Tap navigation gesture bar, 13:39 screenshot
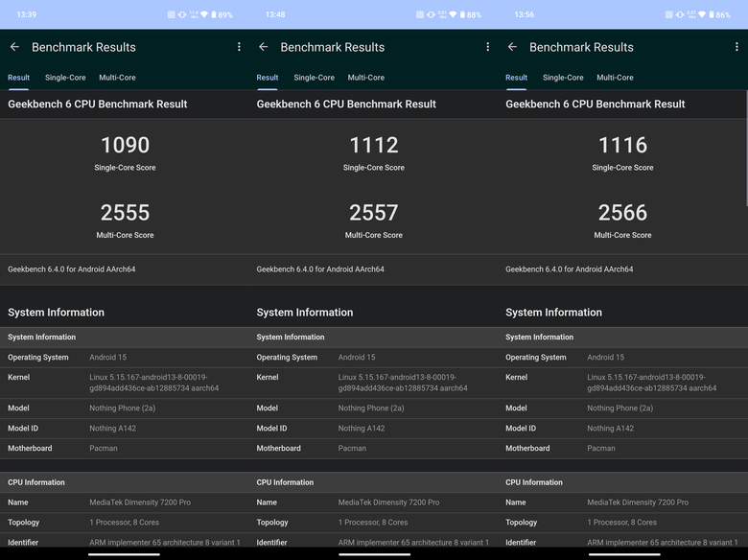748x560 pixels. pyautogui.click(x=124, y=554)
